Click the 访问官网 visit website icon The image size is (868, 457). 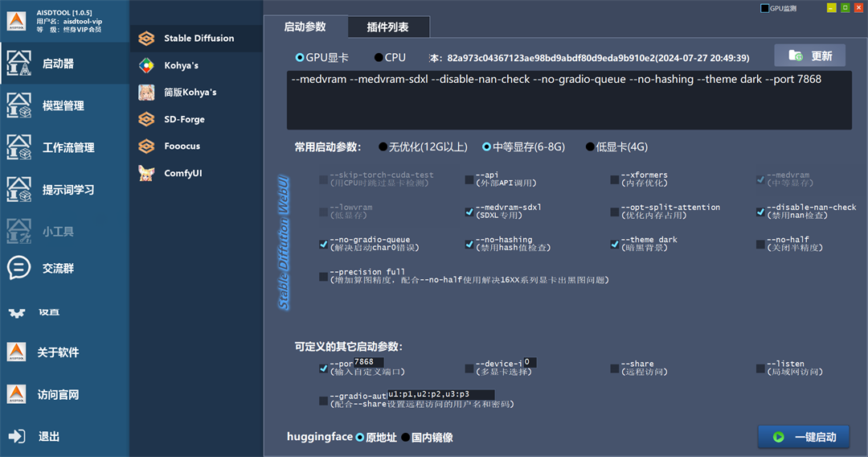pos(16,394)
